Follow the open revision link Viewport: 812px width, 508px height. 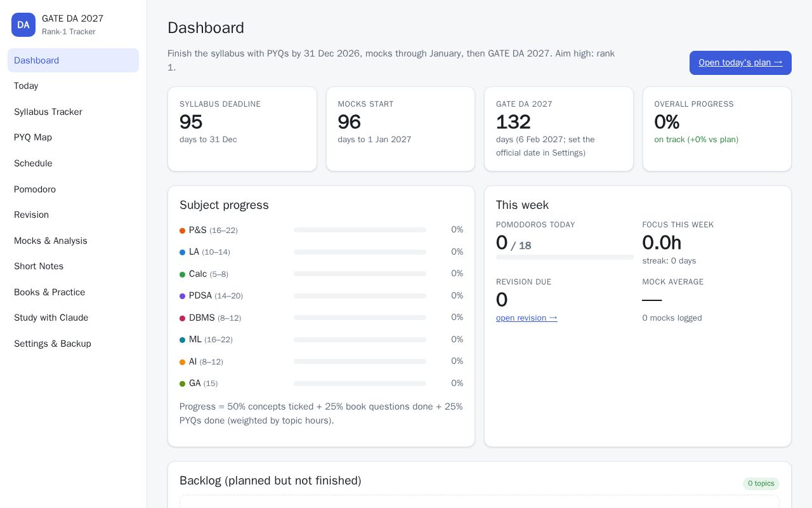click(x=527, y=317)
